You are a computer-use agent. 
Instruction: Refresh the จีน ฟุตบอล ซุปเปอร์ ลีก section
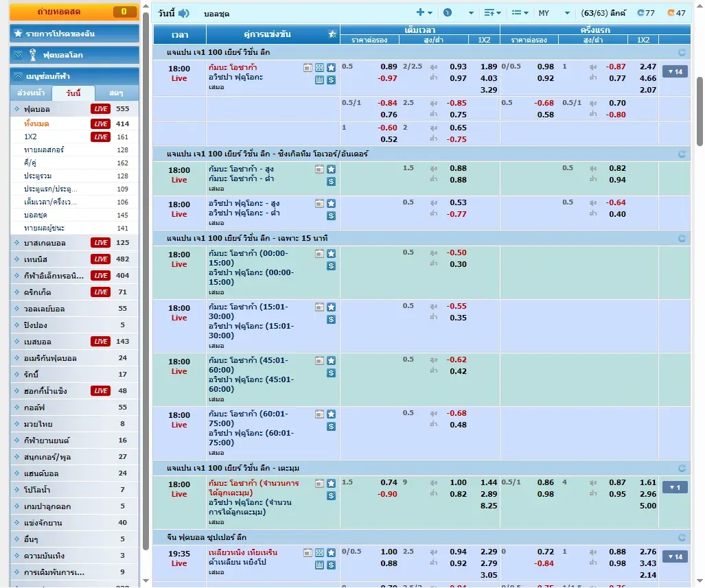pyautogui.click(x=682, y=538)
